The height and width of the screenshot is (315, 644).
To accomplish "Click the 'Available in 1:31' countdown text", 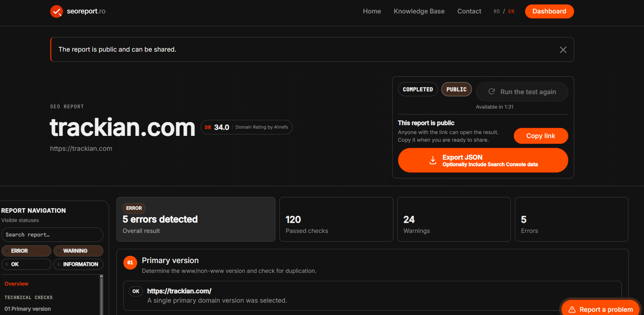I will tap(494, 107).
